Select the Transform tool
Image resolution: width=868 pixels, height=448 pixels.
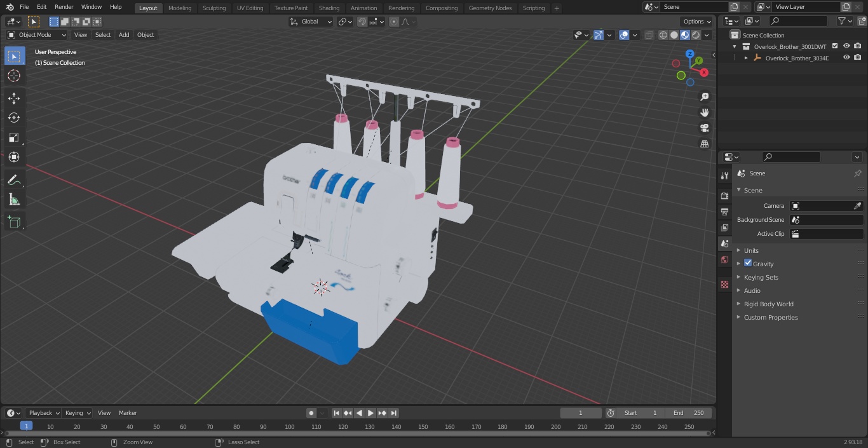coord(15,157)
